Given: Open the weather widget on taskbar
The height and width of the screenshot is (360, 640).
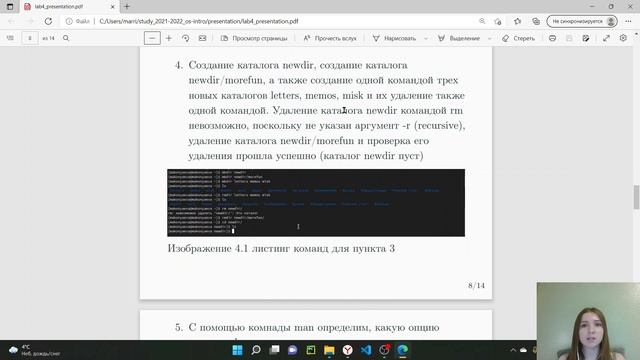Looking at the screenshot, I should tap(35, 350).
